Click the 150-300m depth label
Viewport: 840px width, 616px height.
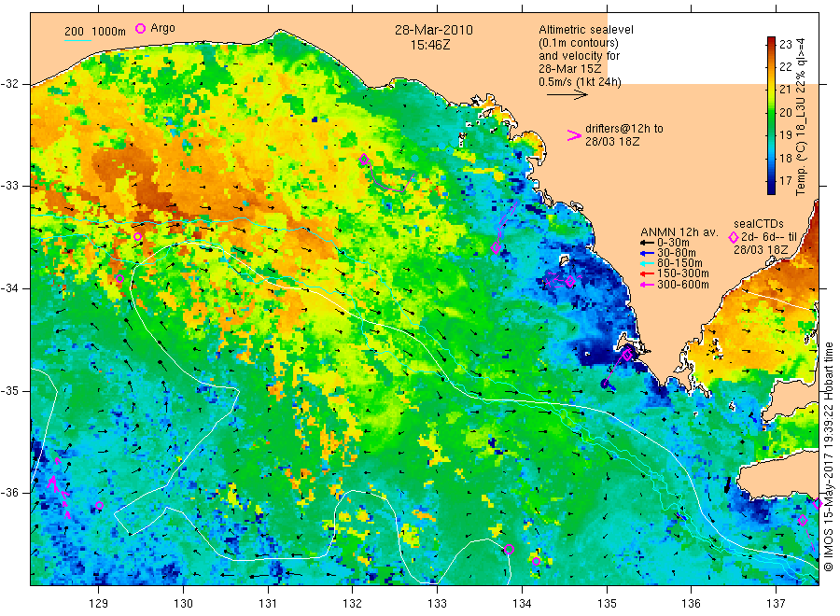click(683, 273)
